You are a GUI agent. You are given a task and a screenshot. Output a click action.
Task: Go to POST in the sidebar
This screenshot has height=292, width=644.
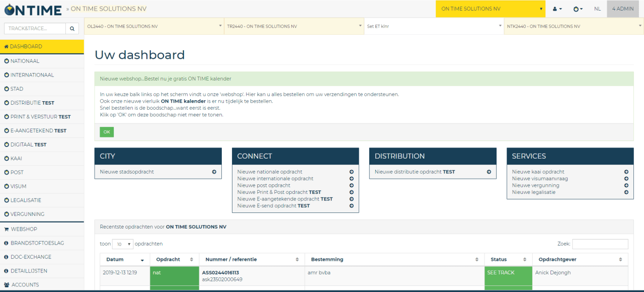(x=42, y=172)
